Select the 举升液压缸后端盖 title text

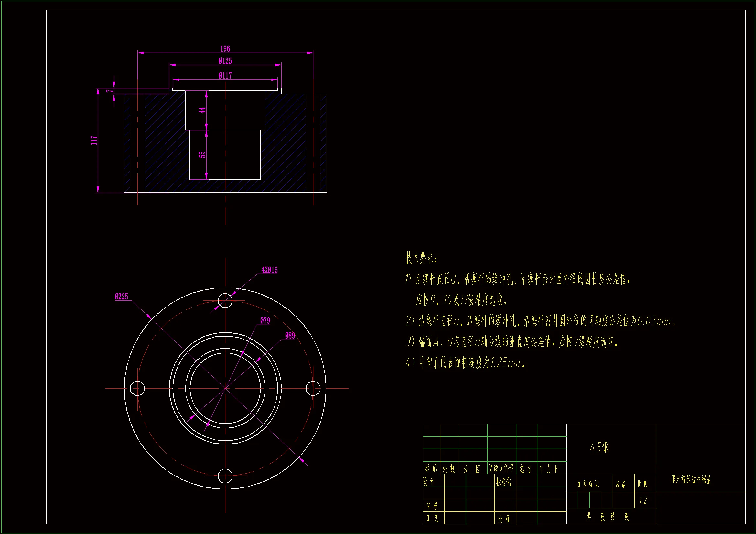(691, 479)
